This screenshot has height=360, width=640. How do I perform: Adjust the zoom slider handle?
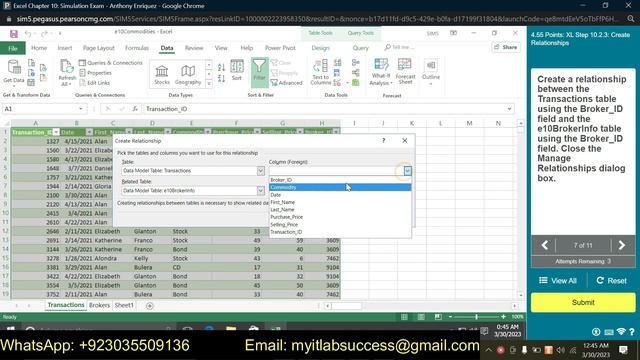pyautogui.click(x=476, y=317)
